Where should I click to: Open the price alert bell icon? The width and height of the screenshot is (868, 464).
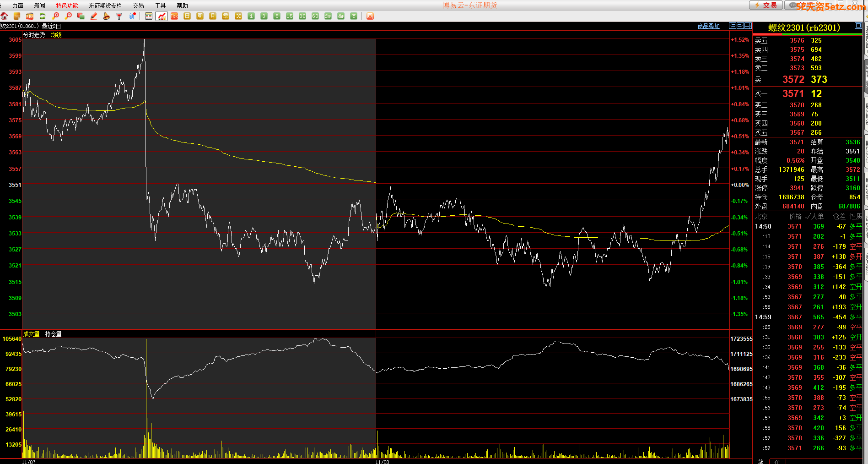click(x=107, y=16)
